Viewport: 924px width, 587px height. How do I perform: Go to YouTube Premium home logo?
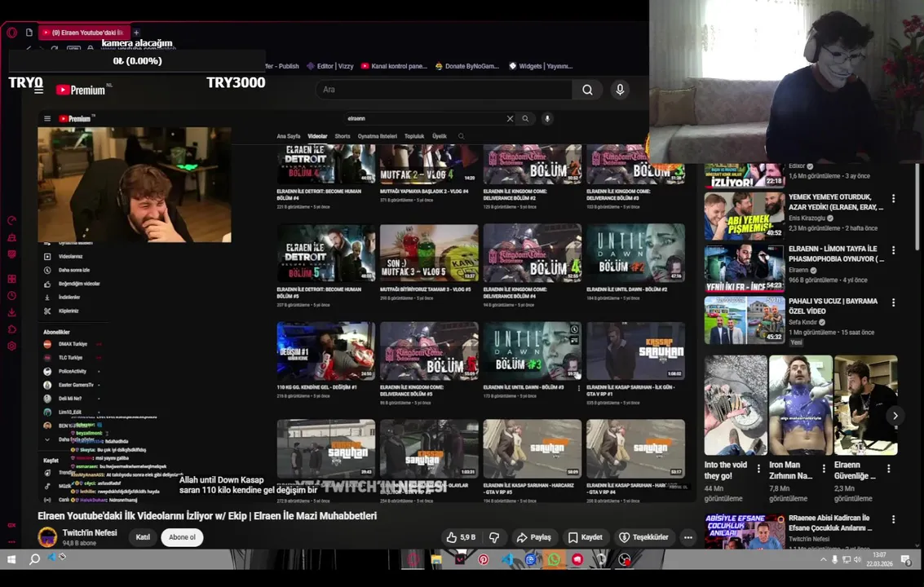click(81, 90)
